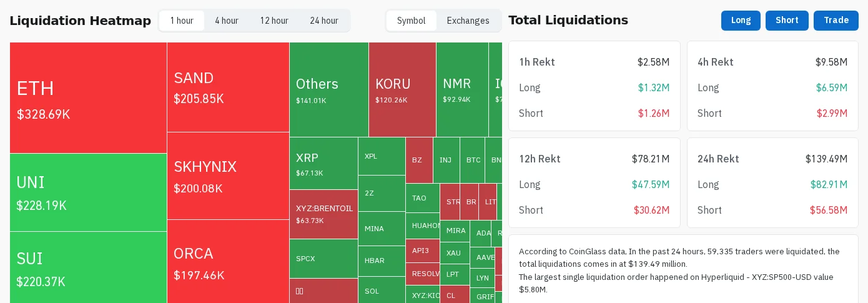
Task: Click the Long button
Action: click(x=741, y=21)
